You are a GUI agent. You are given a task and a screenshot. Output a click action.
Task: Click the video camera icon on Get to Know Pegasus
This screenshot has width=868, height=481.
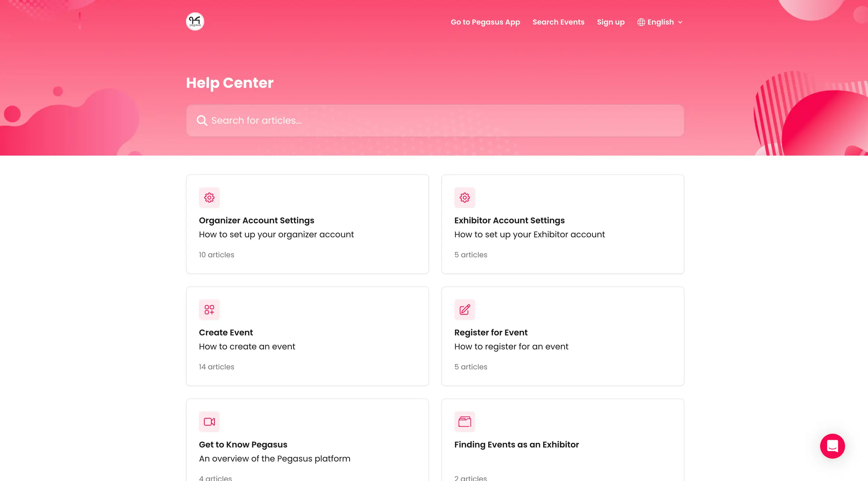pyautogui.click(x=209, y=422)
